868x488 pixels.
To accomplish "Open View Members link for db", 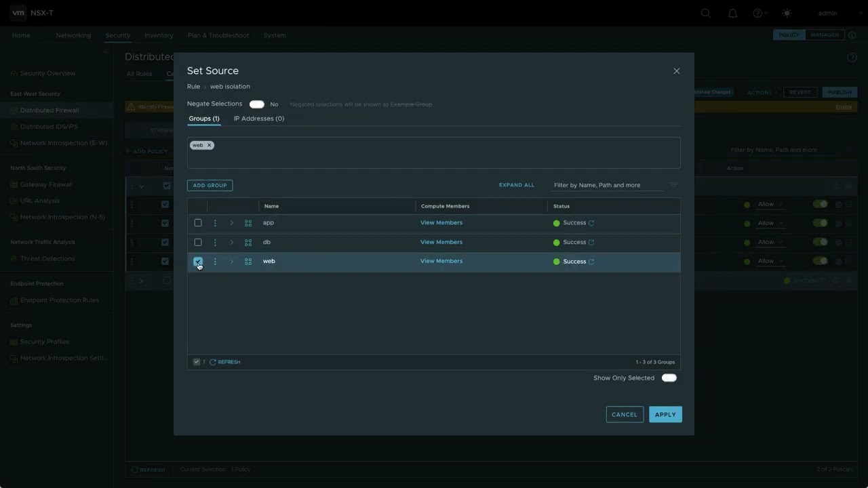I will tap(441, 242).
